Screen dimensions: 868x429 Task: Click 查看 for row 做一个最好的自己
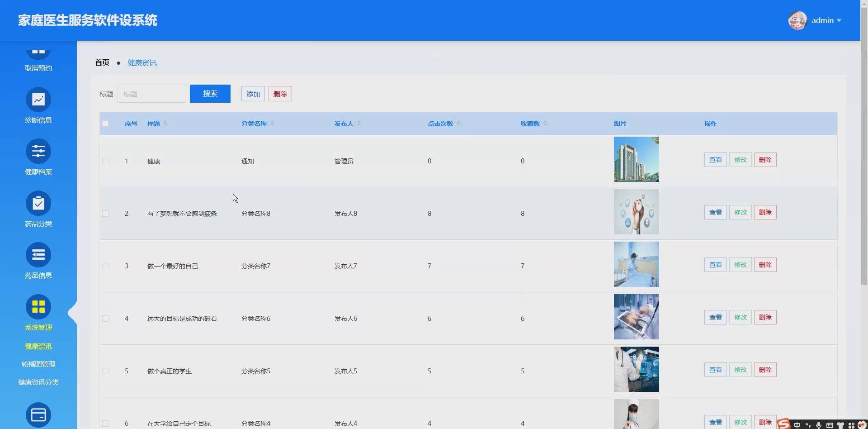[x=716, y=265]
